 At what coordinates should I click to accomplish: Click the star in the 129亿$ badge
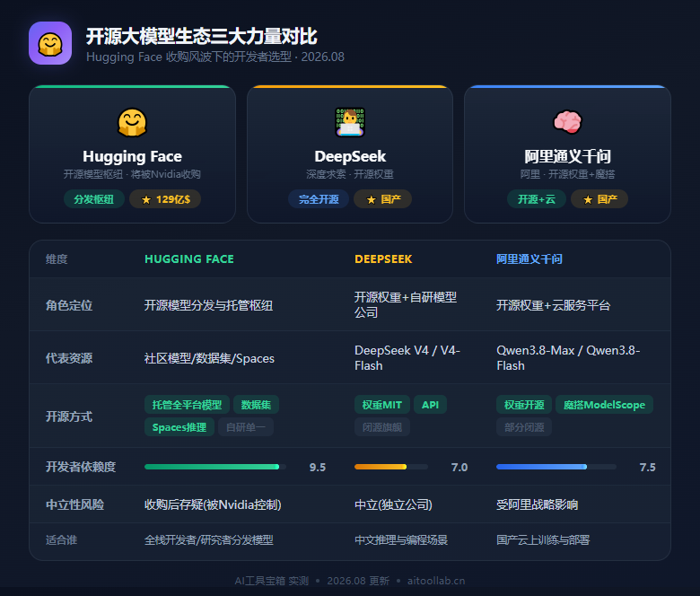pos(146,199)
